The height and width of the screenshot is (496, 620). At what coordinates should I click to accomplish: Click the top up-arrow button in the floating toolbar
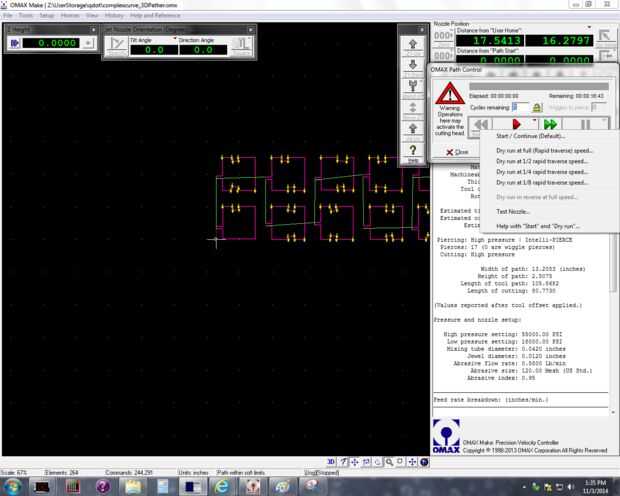point(412,45)
